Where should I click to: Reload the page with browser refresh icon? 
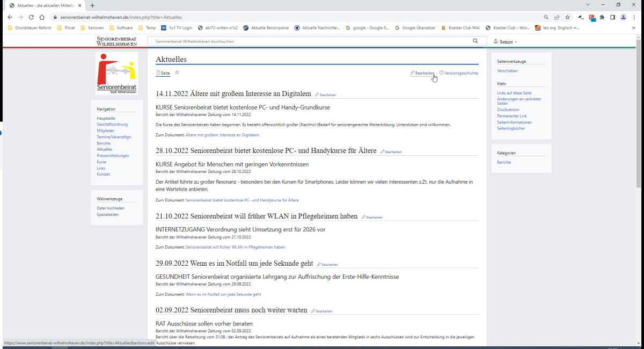point(31,17)
